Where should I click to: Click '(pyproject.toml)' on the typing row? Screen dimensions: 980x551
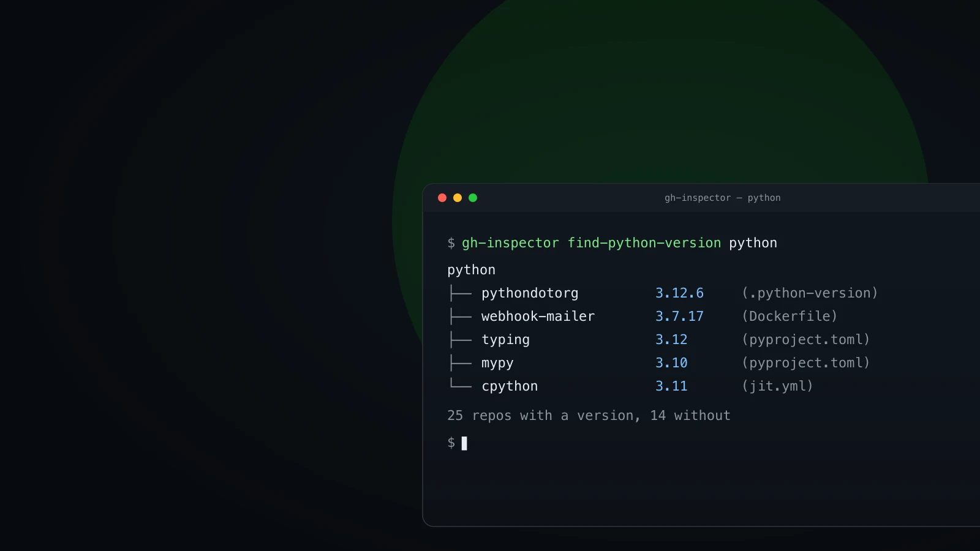pos(806,340)
